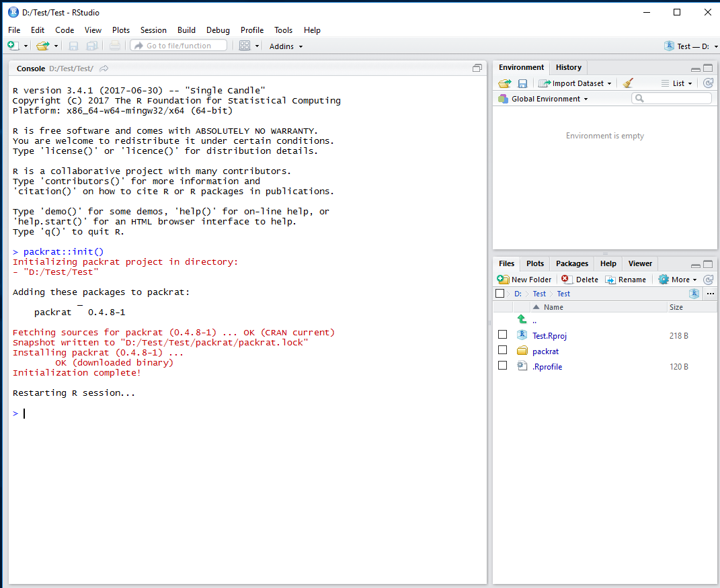The image size is (720, 588).
Task: Switch to the Packages tab
Action: [x=571, y=263]
